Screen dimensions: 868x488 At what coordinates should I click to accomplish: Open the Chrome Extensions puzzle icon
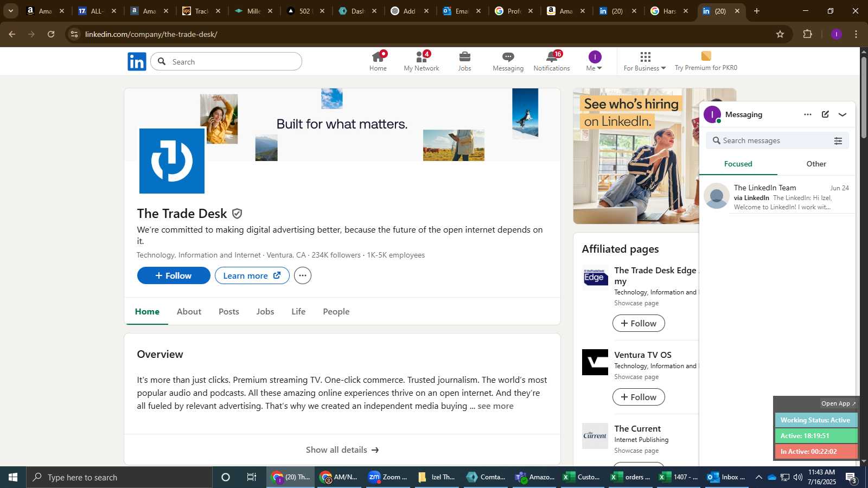(x=808, y=34)
